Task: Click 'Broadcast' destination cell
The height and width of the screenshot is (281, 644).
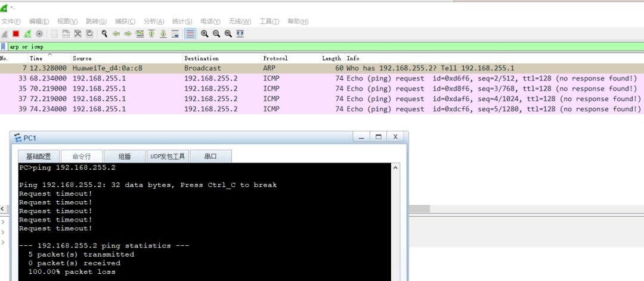Action: point(203,68)
